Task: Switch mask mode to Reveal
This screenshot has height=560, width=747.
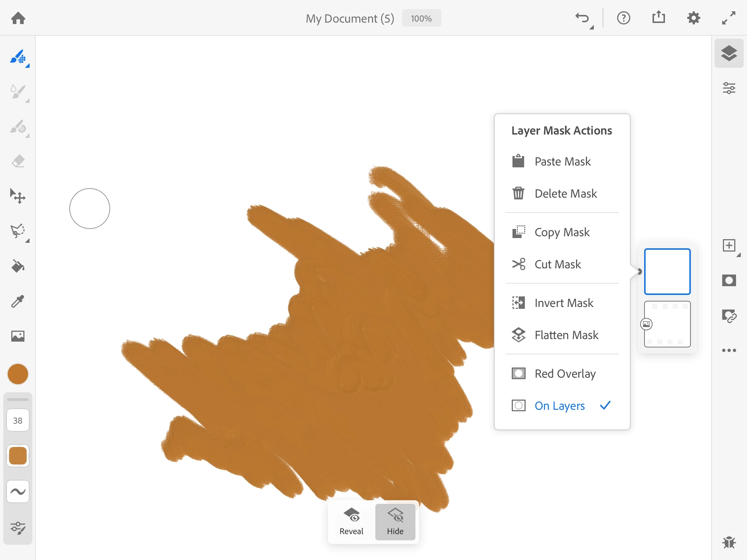Action: click(x=351, y=522)
